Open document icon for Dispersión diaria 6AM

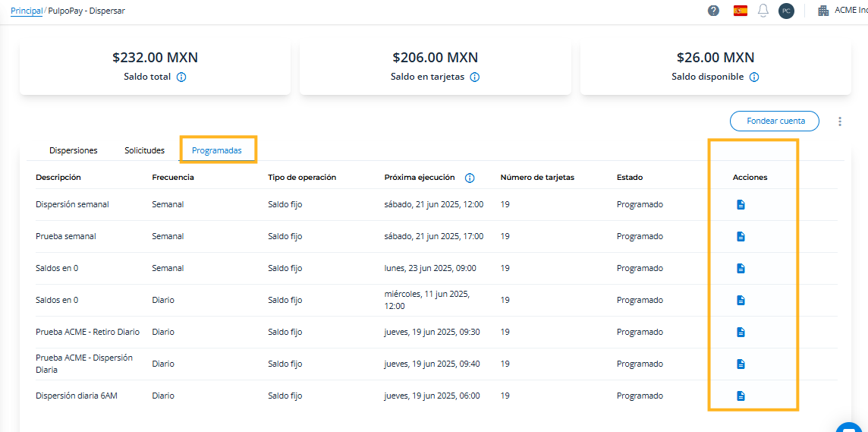pyautogui.click(x=741, y=396)
